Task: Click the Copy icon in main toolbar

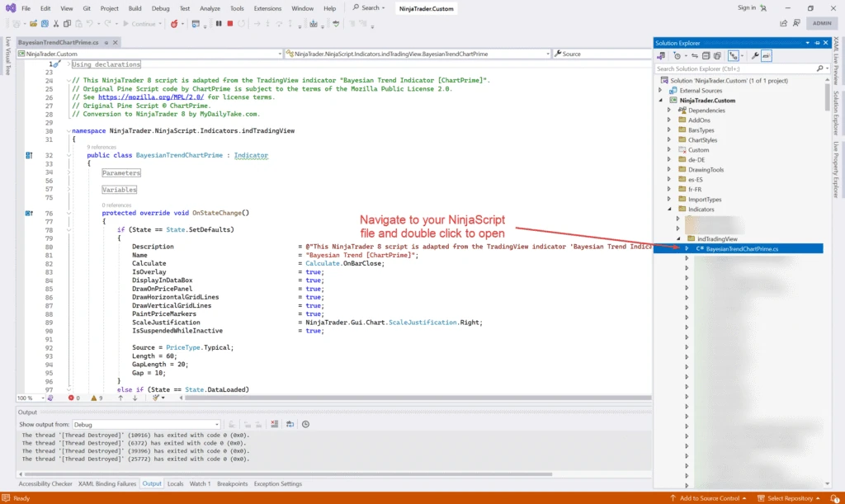Action: pos(68,24)
